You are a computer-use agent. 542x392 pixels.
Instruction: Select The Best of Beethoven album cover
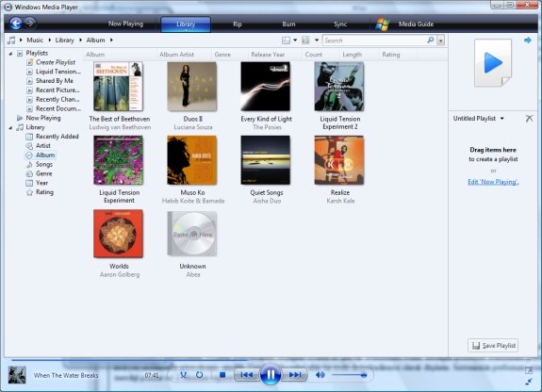[118, 87]
